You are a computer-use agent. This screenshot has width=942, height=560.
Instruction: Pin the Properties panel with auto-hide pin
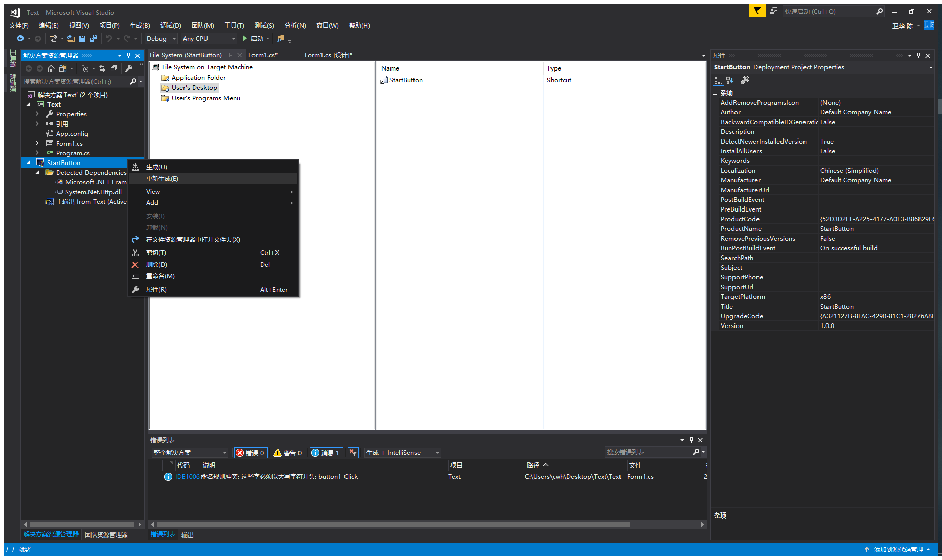tap(918, 55)
